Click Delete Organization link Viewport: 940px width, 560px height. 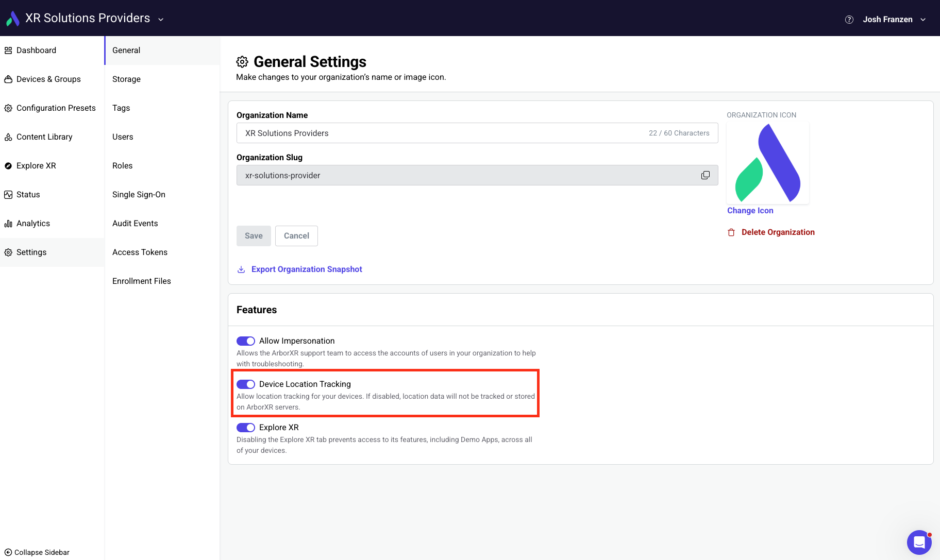coord(778,232)
